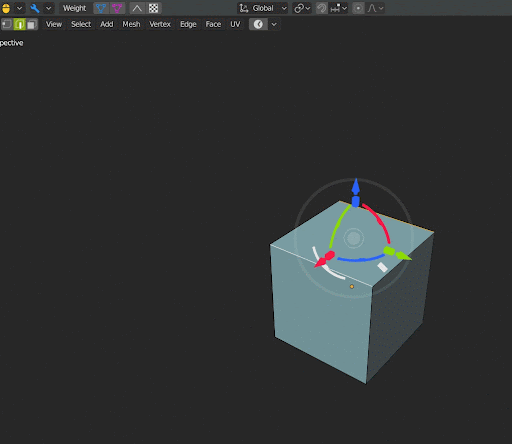Click the magenta triangle mesh icon
Image resolution: width=512 pixels, height=444 pixels.
[117, 8]
